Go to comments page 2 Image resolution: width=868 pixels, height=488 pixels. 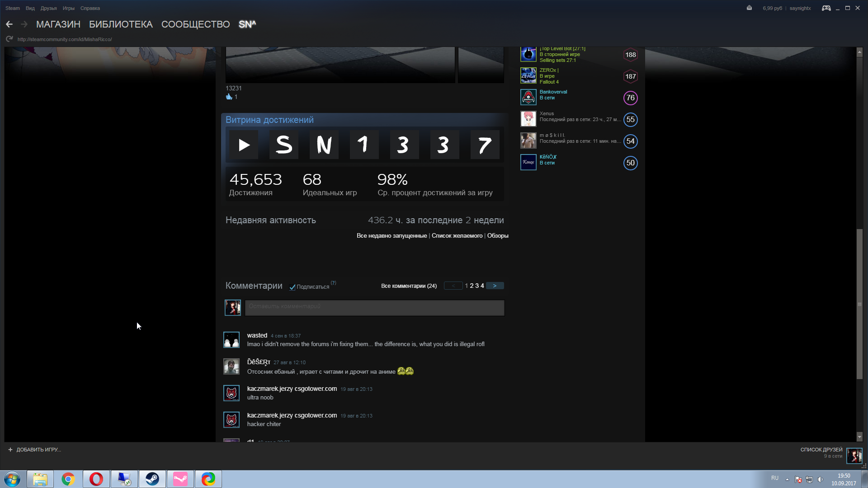click(472, 286)
